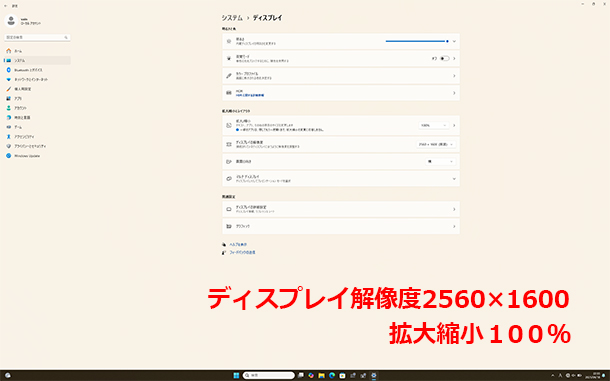
Task: Go back to システム via the breadcrumb
Action: click(x=232, y=18)
